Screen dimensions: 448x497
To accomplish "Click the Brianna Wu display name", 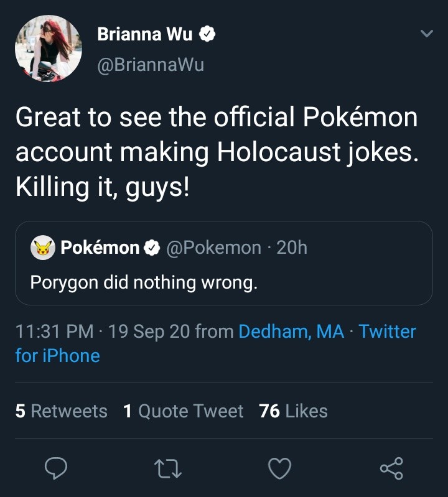I will [144, 35].
